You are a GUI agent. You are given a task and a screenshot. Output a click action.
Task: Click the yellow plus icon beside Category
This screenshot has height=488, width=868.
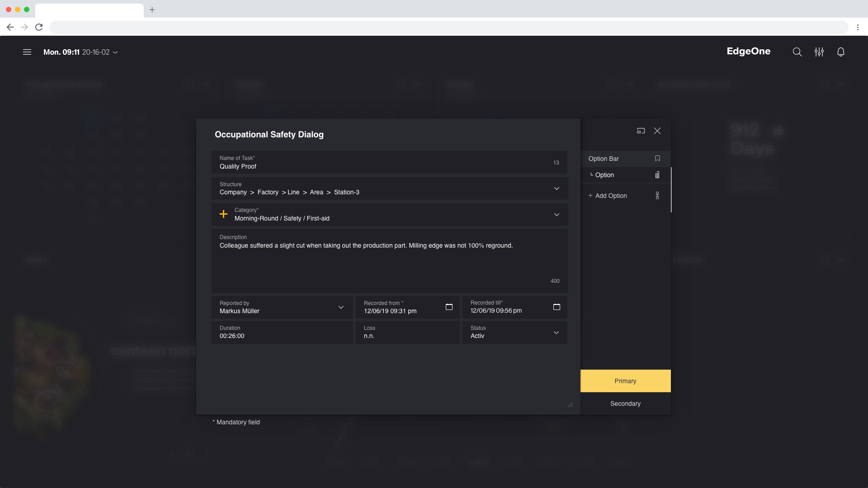[x=223, y=214]
